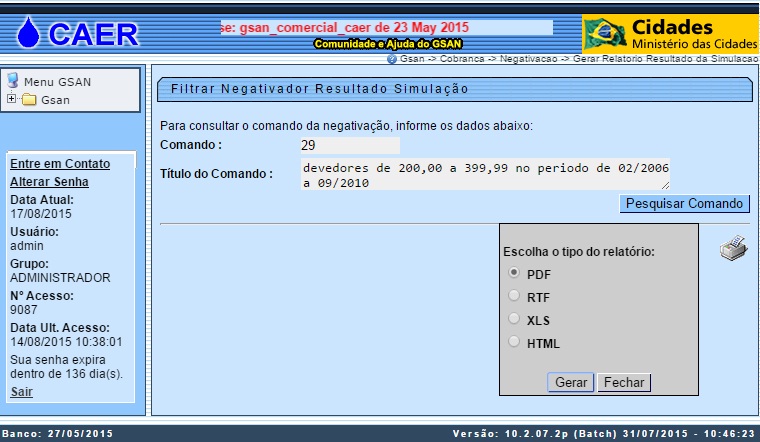Open the Entre em Contato link
The width and height of the screenshot is (760, 442).
[x=59, y=164]
